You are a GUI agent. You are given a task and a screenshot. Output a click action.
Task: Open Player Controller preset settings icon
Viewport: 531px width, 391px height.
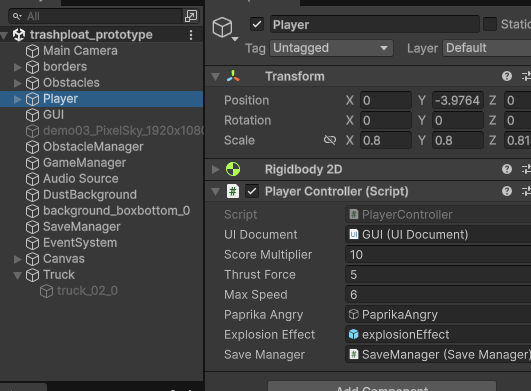click(526, 191)
